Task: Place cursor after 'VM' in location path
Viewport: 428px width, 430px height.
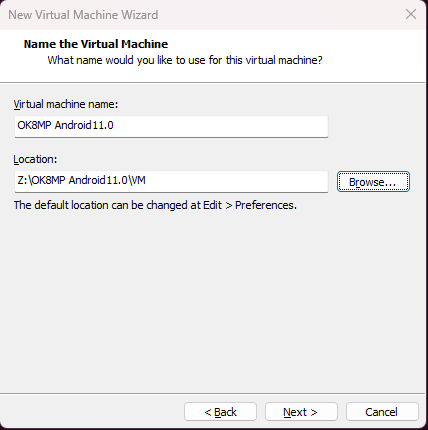Action: point(146,180)
